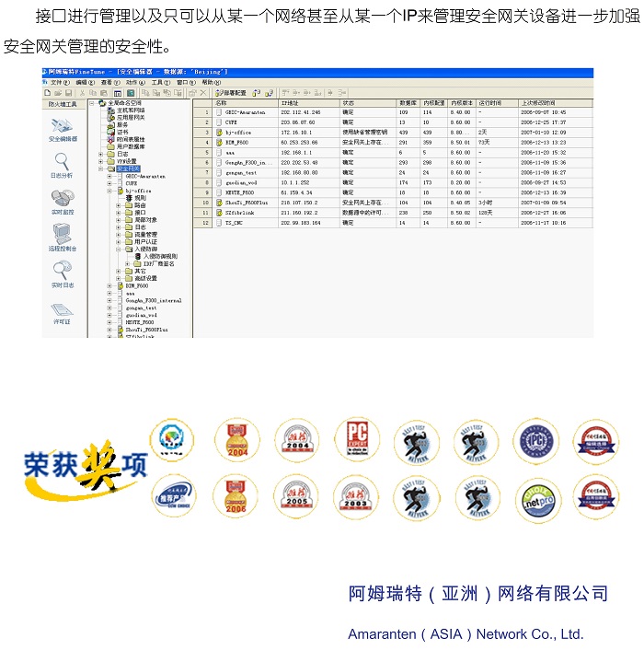Click the 防火墙工具 panel header

(63, 104)
